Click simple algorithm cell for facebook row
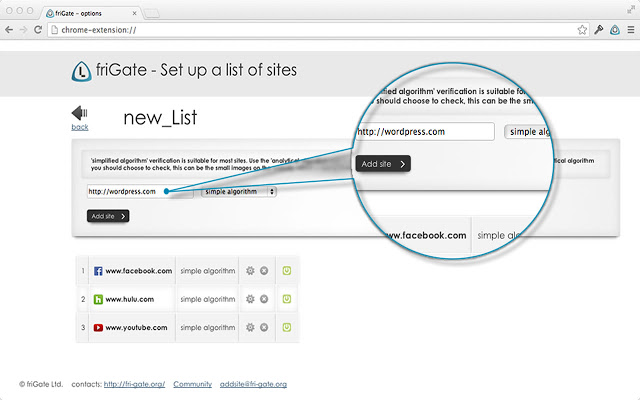 tap(208, 271)
